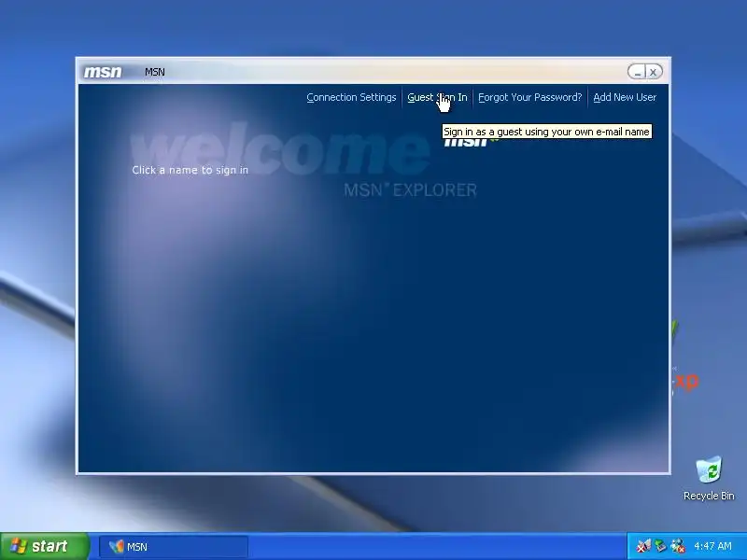
Task: Click the Safely Remove Hardware tray icon
Action: click(x=660, y=546)
